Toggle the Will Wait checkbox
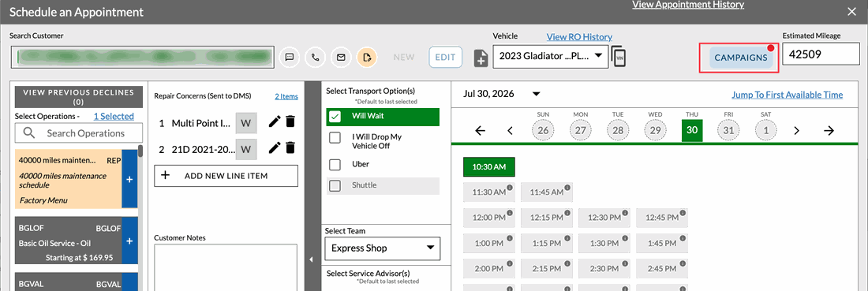The height and width of the screenshot is (291, 868). tap(335, 117)
